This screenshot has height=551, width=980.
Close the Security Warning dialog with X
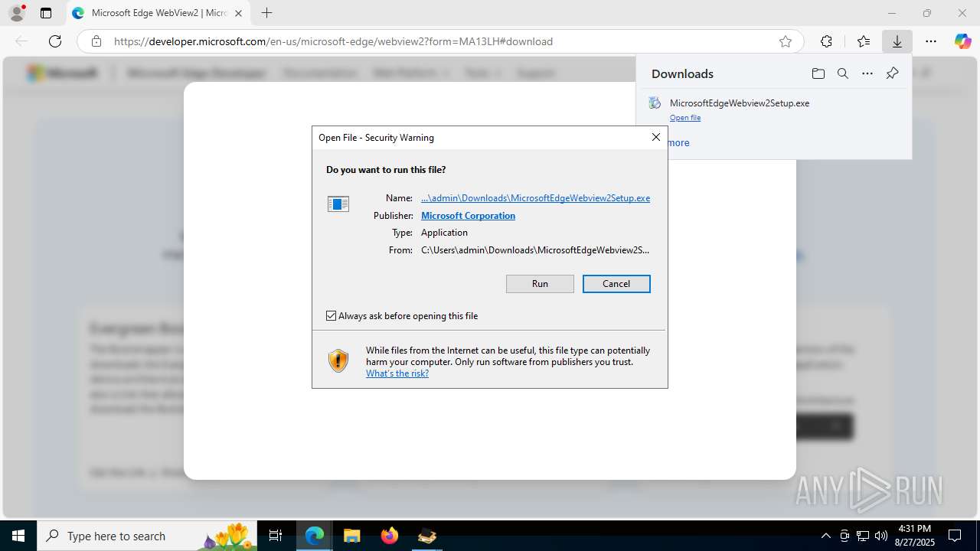655,137
